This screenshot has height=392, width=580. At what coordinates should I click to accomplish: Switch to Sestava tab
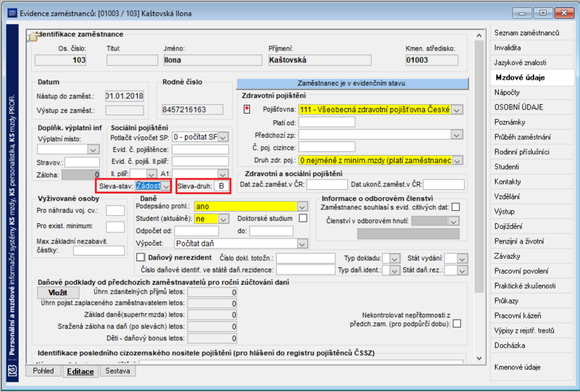pos(117,371)
